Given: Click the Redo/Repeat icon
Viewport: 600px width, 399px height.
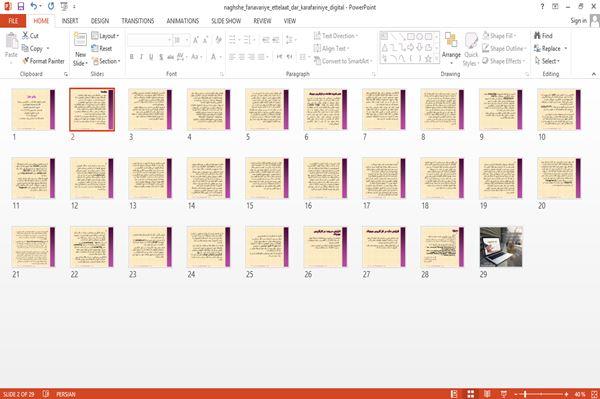Looking at the screenshot, I should click(51, 7).
